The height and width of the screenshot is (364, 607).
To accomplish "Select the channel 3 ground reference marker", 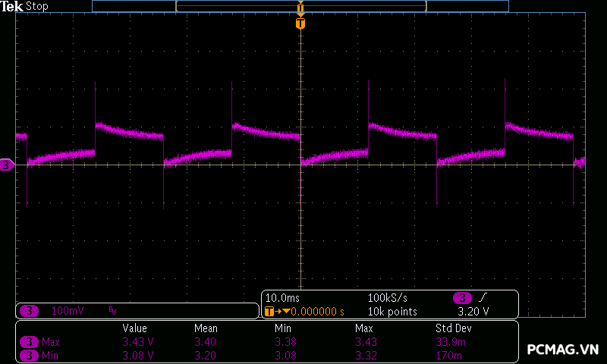I will coord(7,165).
